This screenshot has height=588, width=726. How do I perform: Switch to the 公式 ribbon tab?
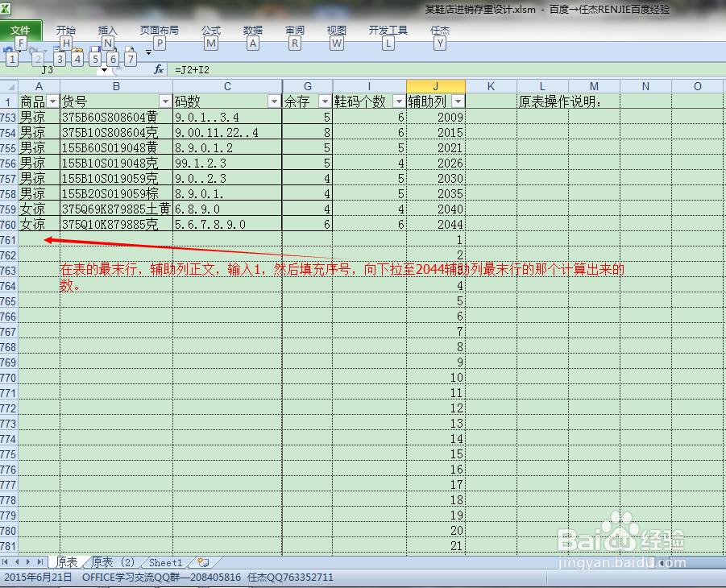pyautogui.click(x=211, y=31)
